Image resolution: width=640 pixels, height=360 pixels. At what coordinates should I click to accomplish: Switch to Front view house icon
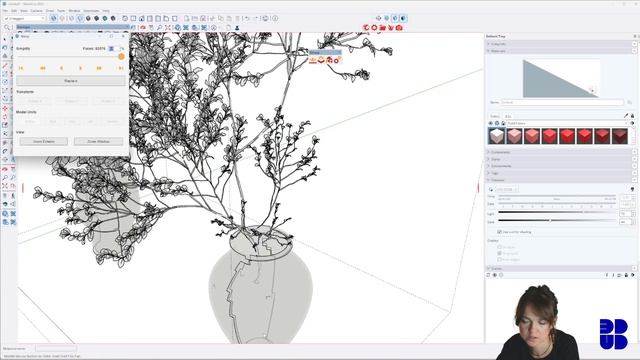tap(141, 18)
